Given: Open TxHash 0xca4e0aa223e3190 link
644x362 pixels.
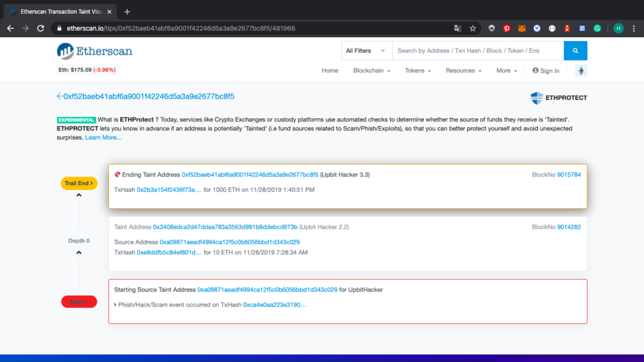Looking at the screenshot, I should coord(275,305).
